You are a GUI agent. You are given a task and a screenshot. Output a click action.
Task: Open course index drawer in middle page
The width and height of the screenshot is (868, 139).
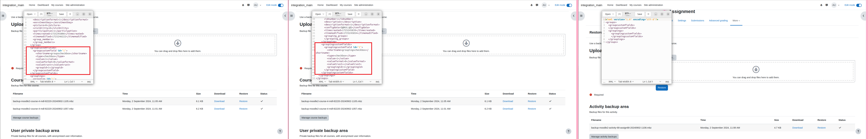point(291,16)
